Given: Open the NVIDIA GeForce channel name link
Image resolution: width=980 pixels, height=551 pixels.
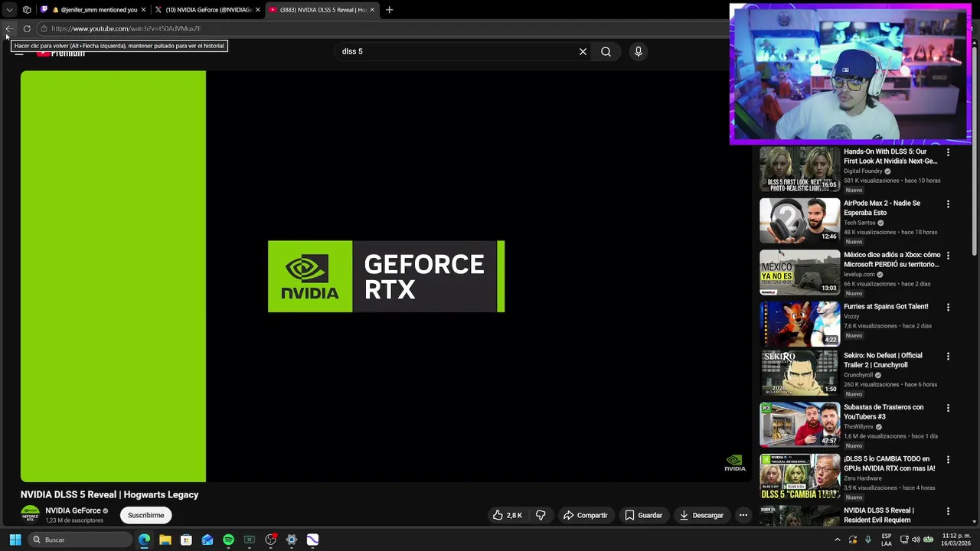Looking at the screenshot, I should coord(73,510).
